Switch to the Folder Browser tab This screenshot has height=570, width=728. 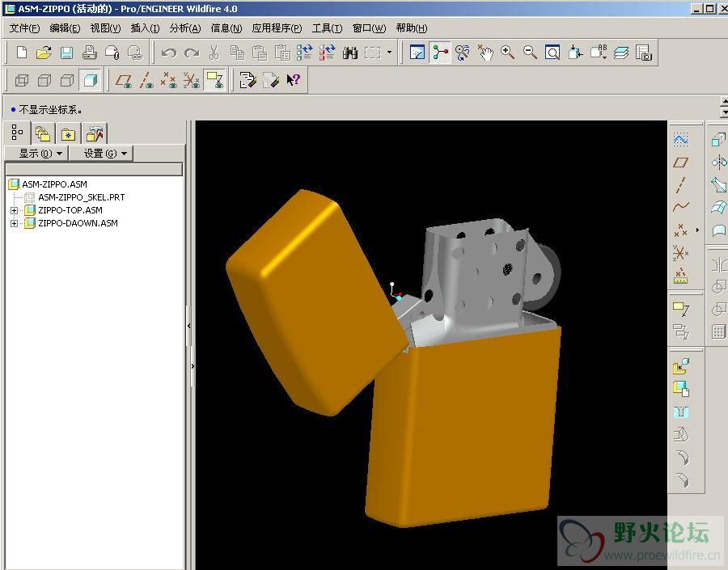coord(43,134)
